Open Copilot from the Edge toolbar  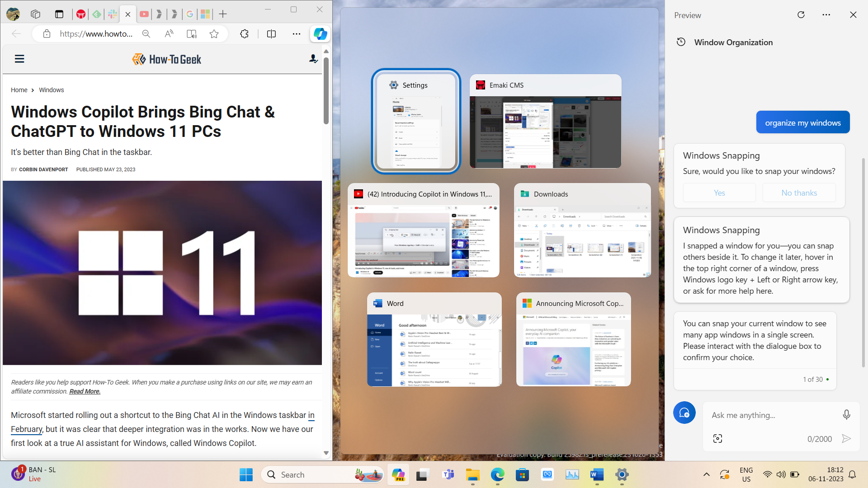(x=320, y=34)
